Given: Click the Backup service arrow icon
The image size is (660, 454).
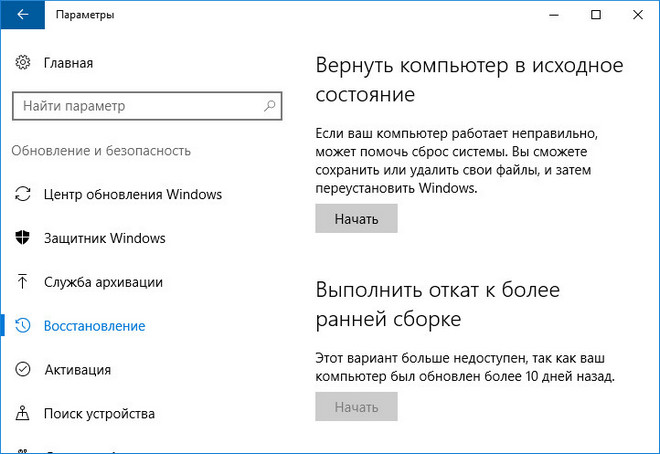Looking at the screenshot, I should coord(24,282).
